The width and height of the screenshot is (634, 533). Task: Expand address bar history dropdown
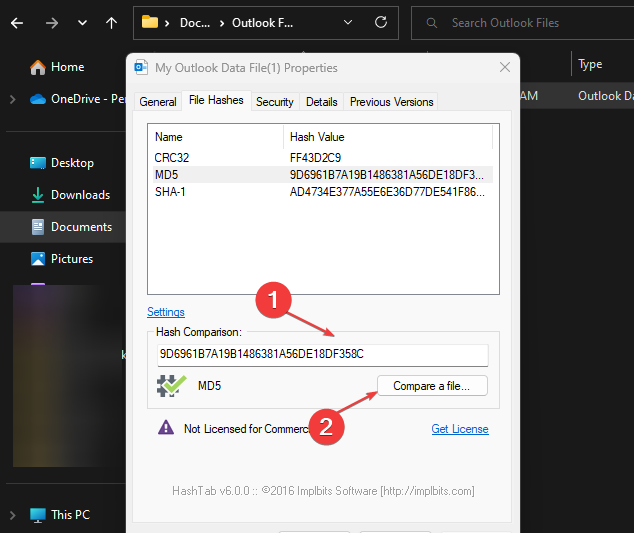click(x=348, y=22)
